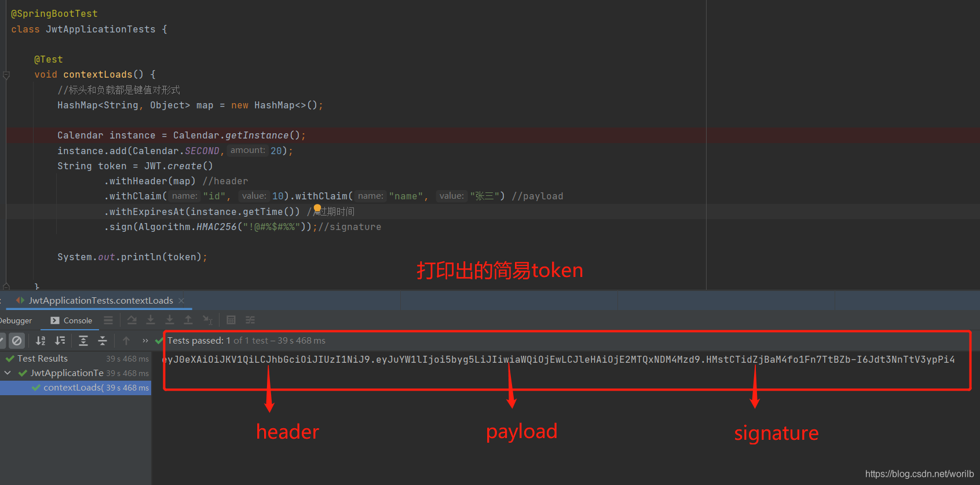Click Evaluate Expression calculator icon

pos(231,320)
